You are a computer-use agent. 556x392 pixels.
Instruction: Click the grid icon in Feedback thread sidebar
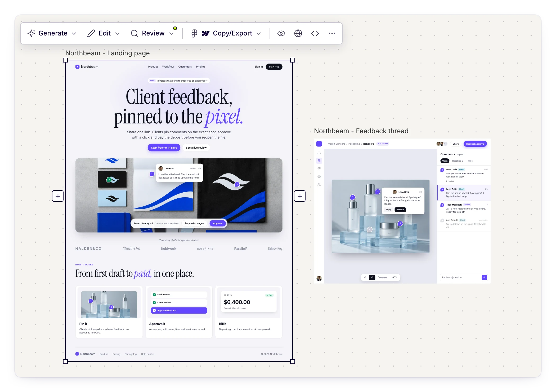coord(319,161)
